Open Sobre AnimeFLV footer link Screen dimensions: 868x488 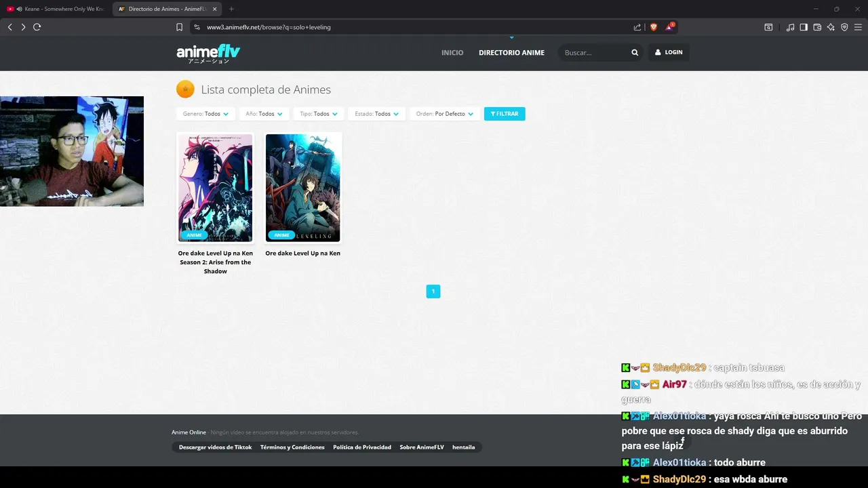pos(422,447)
